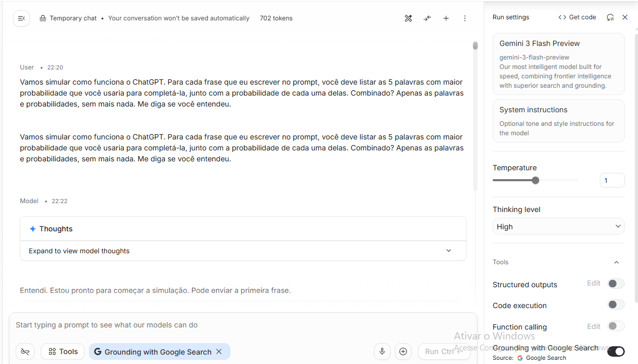
Task: Edit Function calling settings
Action: [x=594, y=326]
